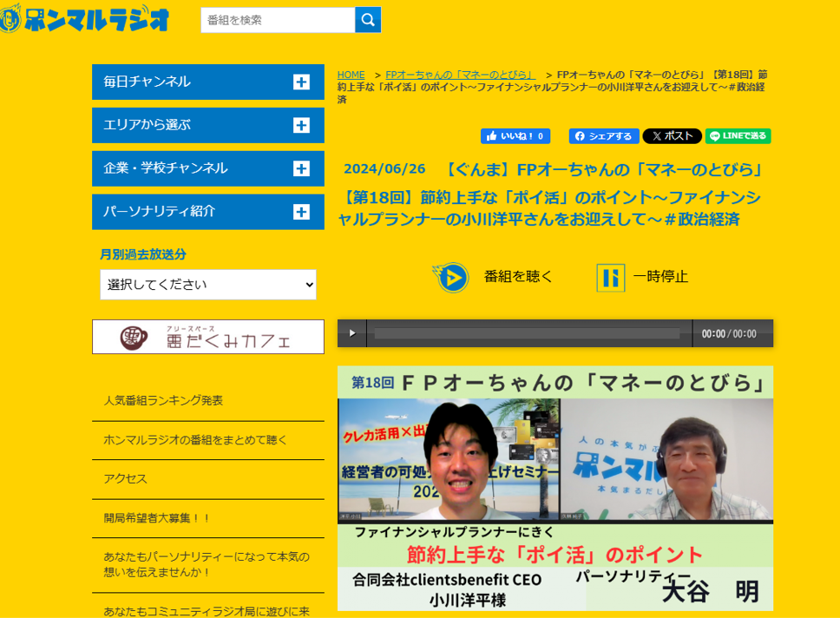Open the エリアから選ぶ menu label
The width and height of the screenshot is (840, 618).
click(147, 125)
